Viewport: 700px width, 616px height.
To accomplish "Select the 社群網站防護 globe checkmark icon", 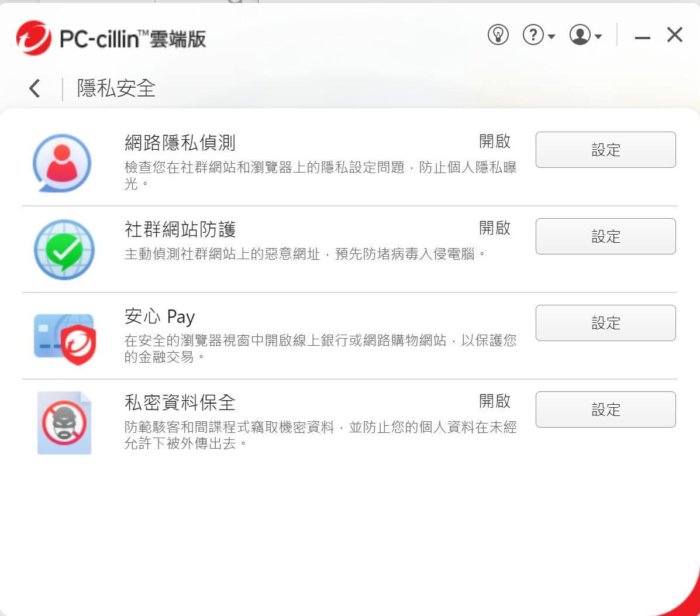I will tap(64, 250).
